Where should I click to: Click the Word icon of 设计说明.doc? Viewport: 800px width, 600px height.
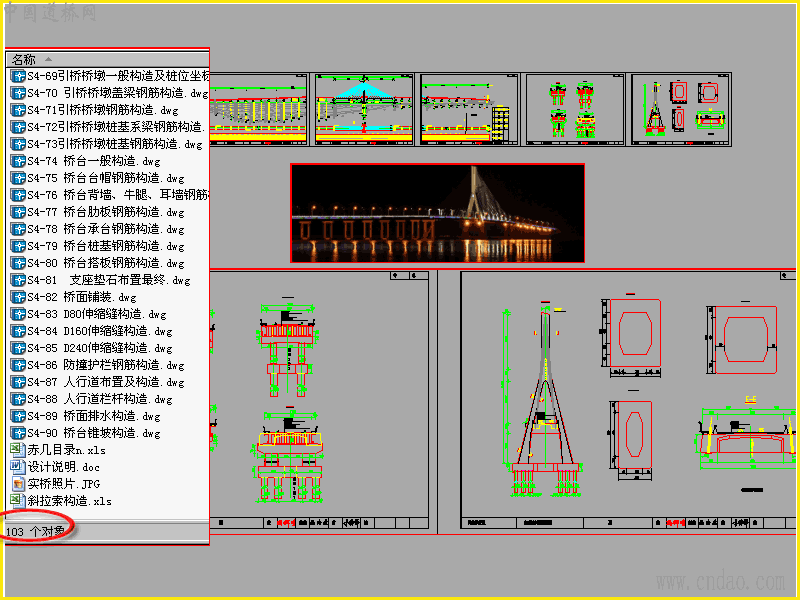click(18, 467)
